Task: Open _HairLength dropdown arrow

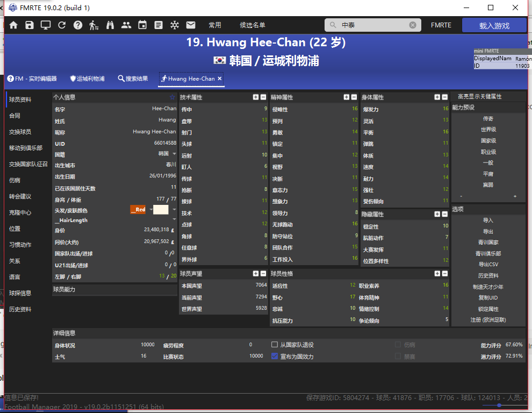Action: (x=175, y=219)
